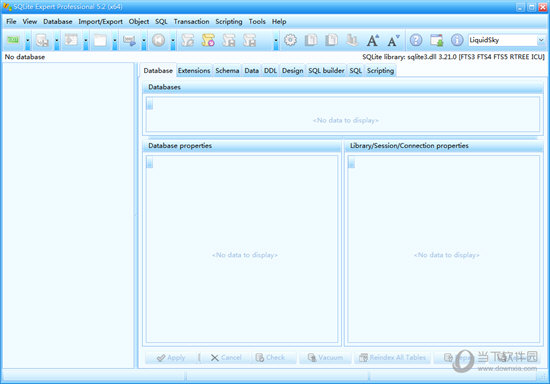
Task: Switch to the Schema tab
Action: [x=227, y=70]
